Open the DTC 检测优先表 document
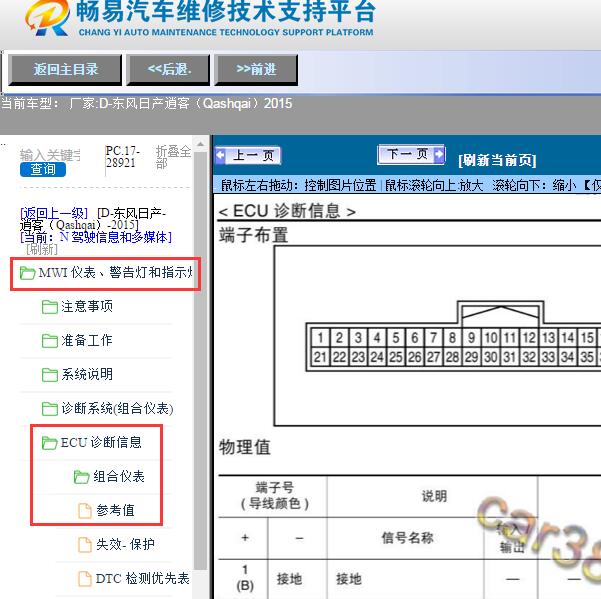601x599 pixels. click(143, 578)
